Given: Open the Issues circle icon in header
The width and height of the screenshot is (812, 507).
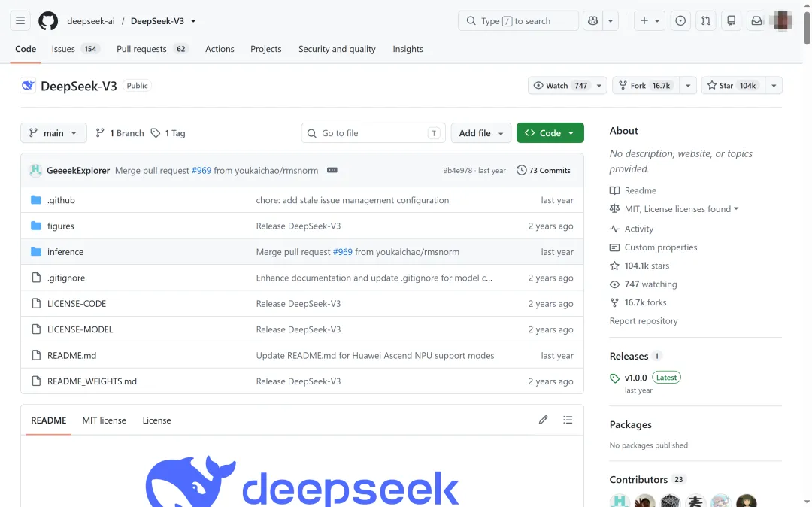Looking at the screenshot, I should (680, 21).
